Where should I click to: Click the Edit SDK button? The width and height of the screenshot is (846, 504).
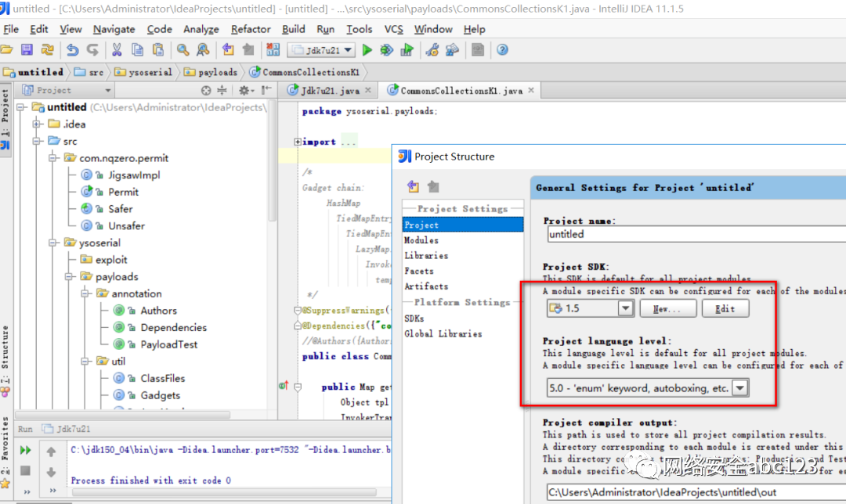click(725, 309)
